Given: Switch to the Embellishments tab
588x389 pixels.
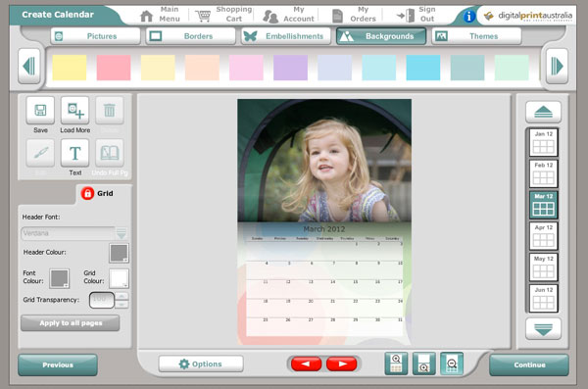Looking at the screenshot, I should (286, 36).
